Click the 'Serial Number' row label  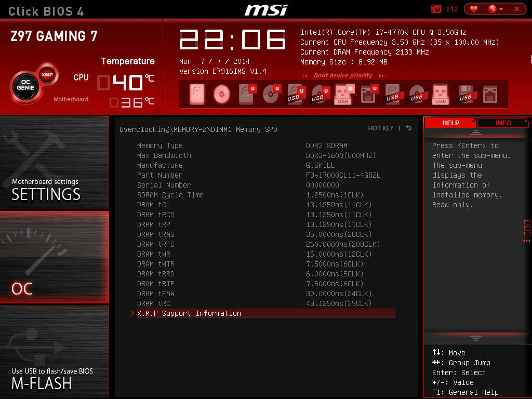tap(164, 185)
